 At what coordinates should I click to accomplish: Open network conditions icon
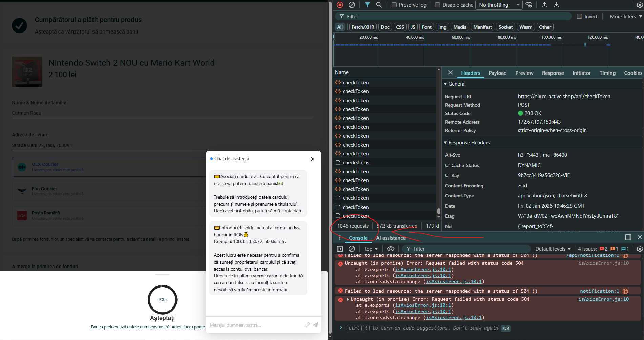(x=529, y=5)
